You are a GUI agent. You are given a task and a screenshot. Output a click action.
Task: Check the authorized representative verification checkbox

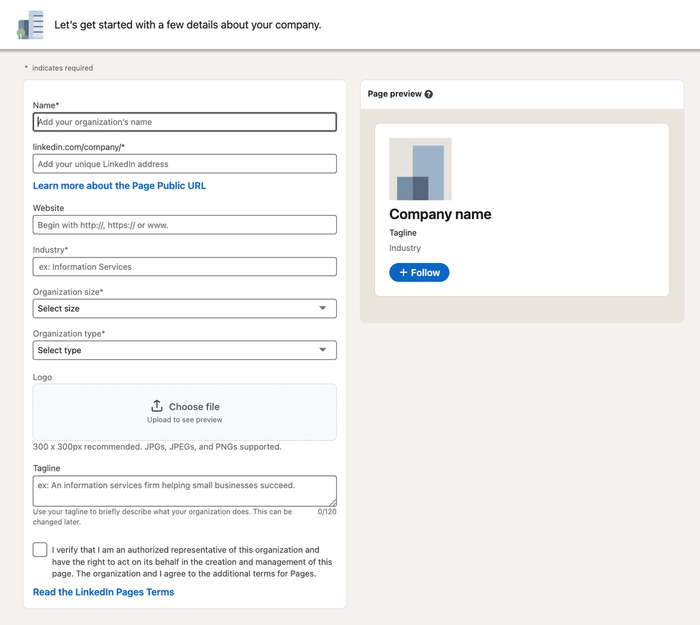[x=40, y=550]
